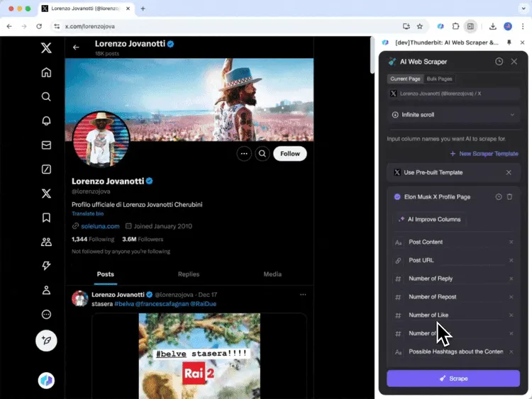The image size is (532, 399).
Task: Open scraper history clock icon
Action: coord(499,62)
